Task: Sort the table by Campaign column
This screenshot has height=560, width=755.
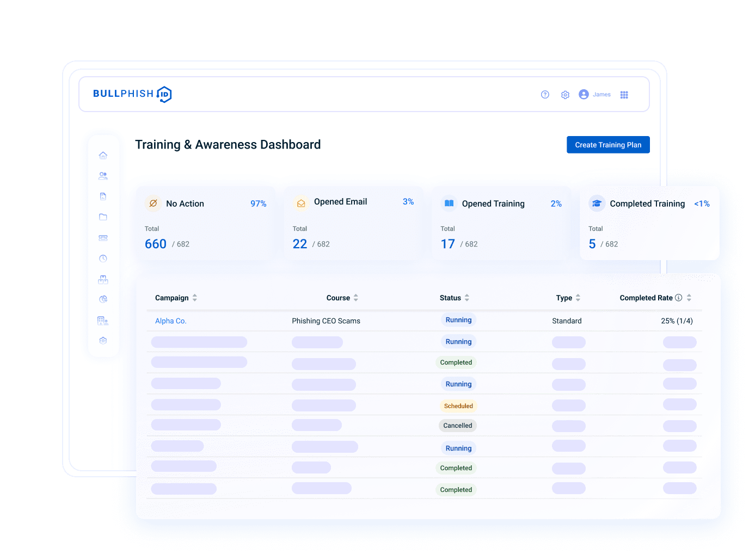Action: click(194, 298)
